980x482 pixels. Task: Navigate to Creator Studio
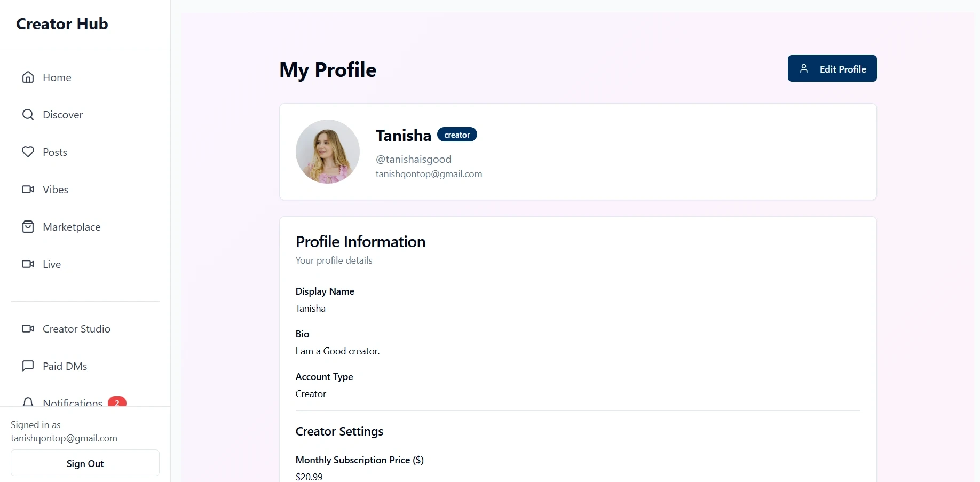[76, 329]
